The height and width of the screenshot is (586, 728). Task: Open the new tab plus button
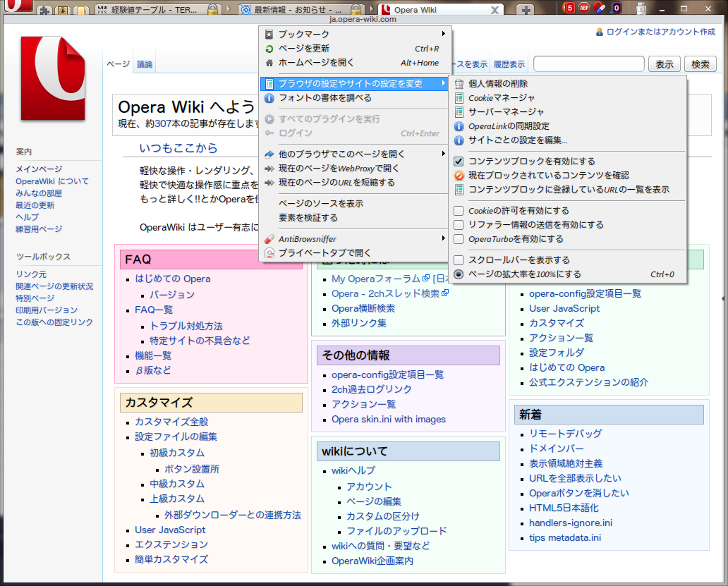pyautogui.click(x=526, y=10)
